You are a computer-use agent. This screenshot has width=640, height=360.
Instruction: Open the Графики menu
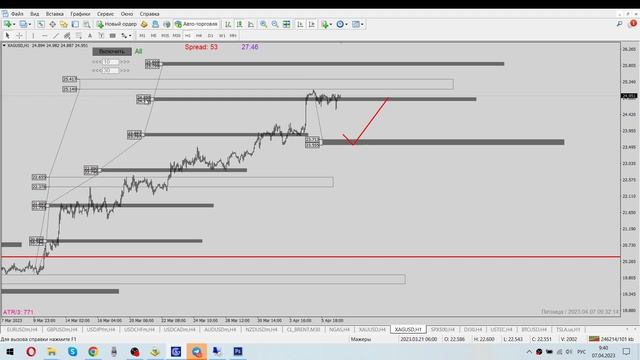coord(80,14)
